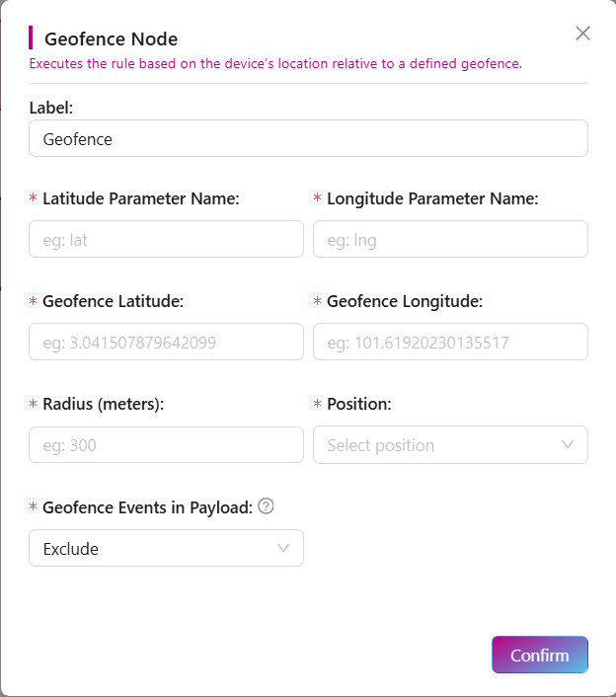Click the pink geofence description text
The width and height of the screenshot is (616, 697).
tap(275, 64)
